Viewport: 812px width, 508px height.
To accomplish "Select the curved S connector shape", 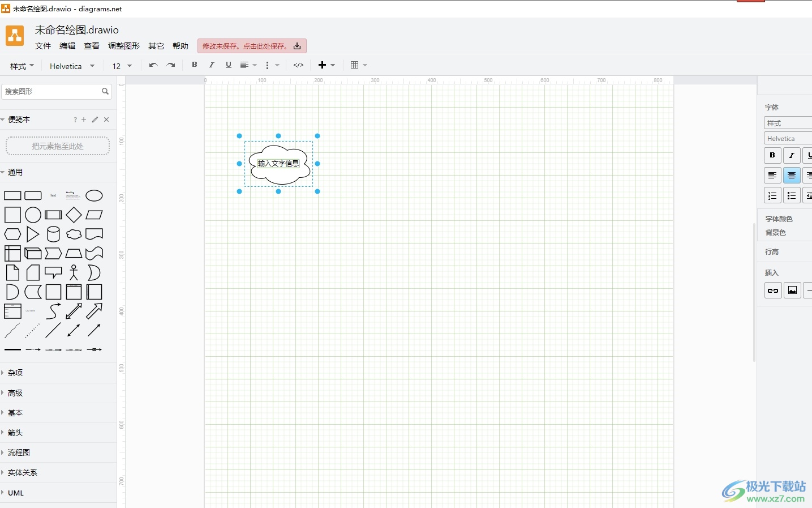I will coord(53,311).
